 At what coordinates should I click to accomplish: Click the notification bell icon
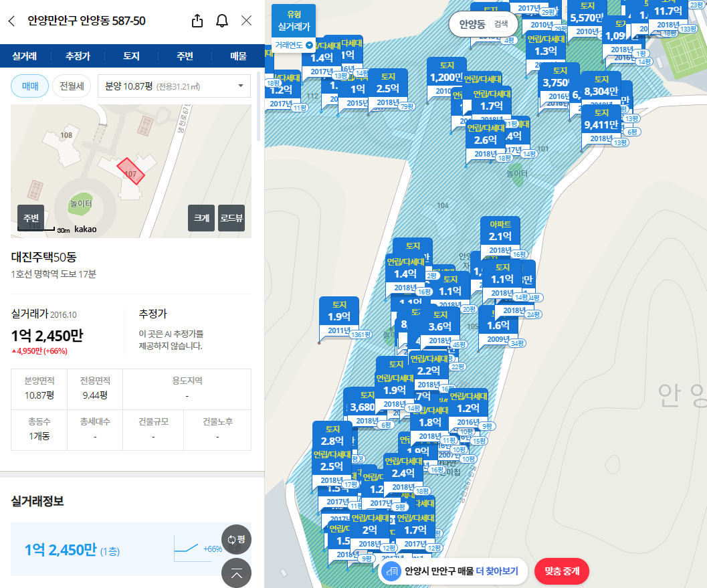click(222, 21)
